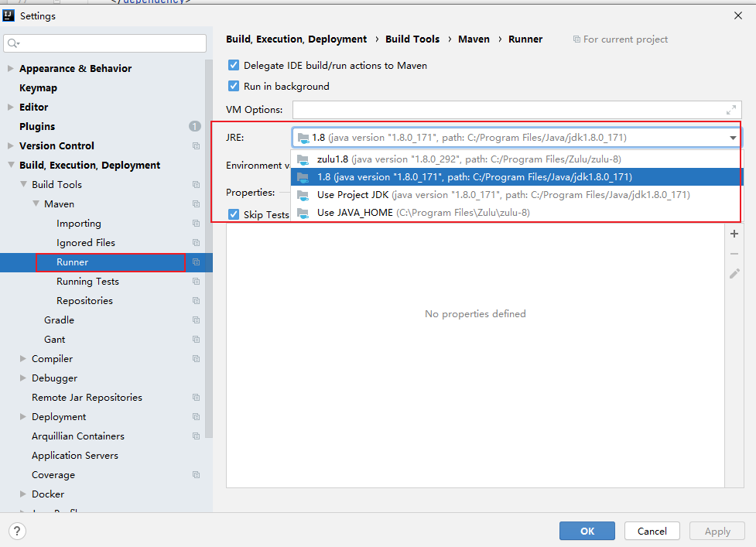The image size is (756, 547).
Task: Click the project-level icon beside Maven
Action: pos(197,203)
